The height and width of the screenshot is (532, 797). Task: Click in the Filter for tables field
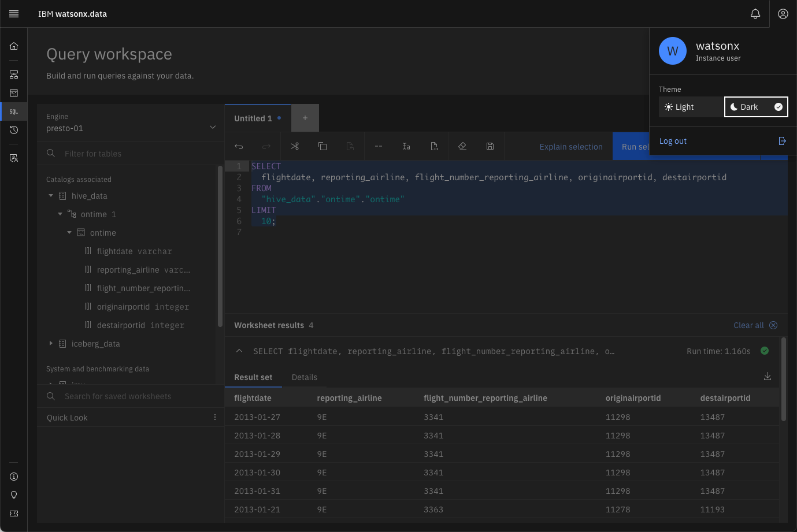(131, 153)
